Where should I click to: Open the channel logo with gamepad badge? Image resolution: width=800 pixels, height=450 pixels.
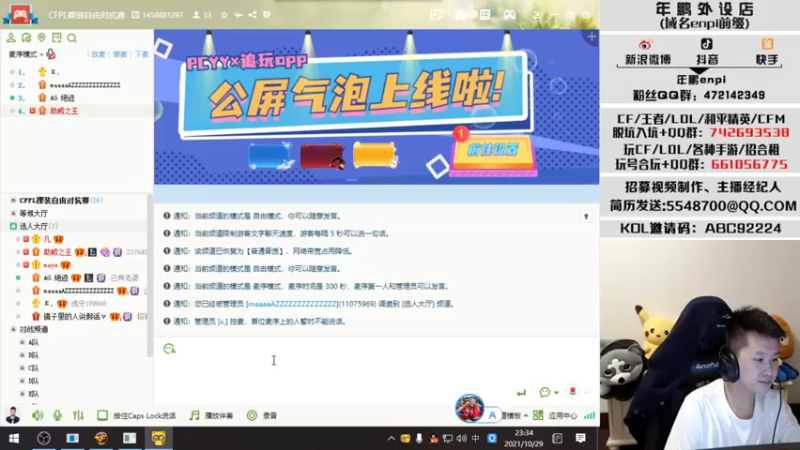(x=20, y=14)
